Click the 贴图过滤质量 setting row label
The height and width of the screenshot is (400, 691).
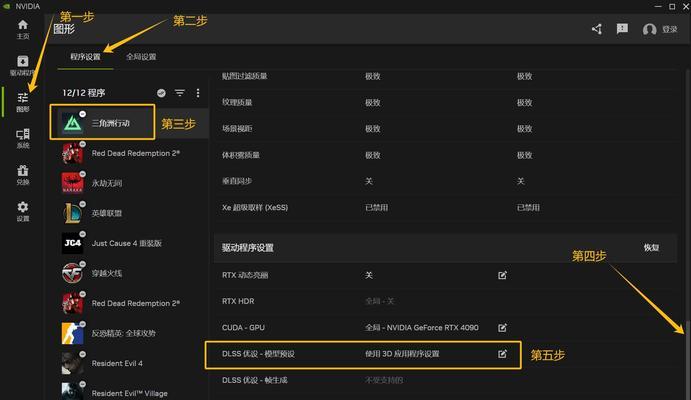coord(245,76)
